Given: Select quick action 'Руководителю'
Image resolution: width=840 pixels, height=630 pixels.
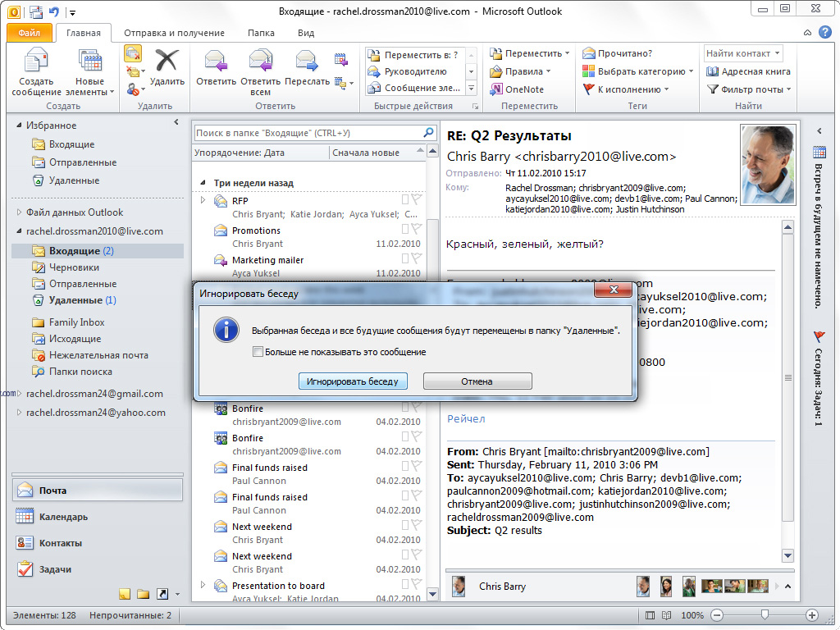Looking at the screenshot, I should 414,71.
